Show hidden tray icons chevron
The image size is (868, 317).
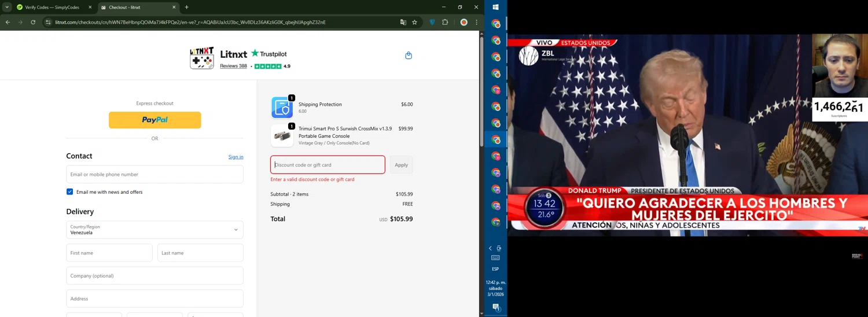pos(490,248)
